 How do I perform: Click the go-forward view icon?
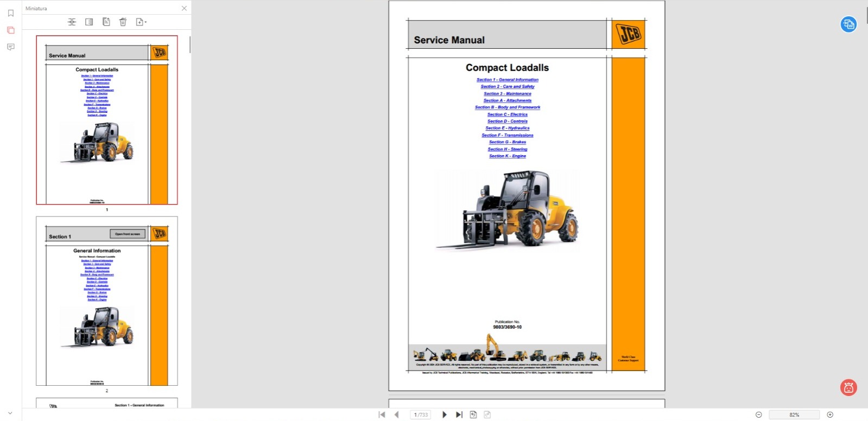pyautogui.click(x=487, y=414)
